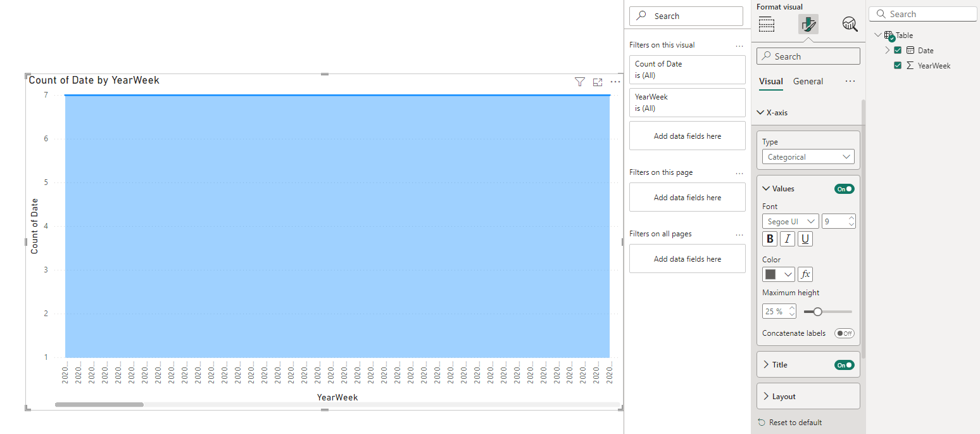Open the axis Type Categorical dropdown
Viewport: 980px width, 434px height.
point(808,156)
